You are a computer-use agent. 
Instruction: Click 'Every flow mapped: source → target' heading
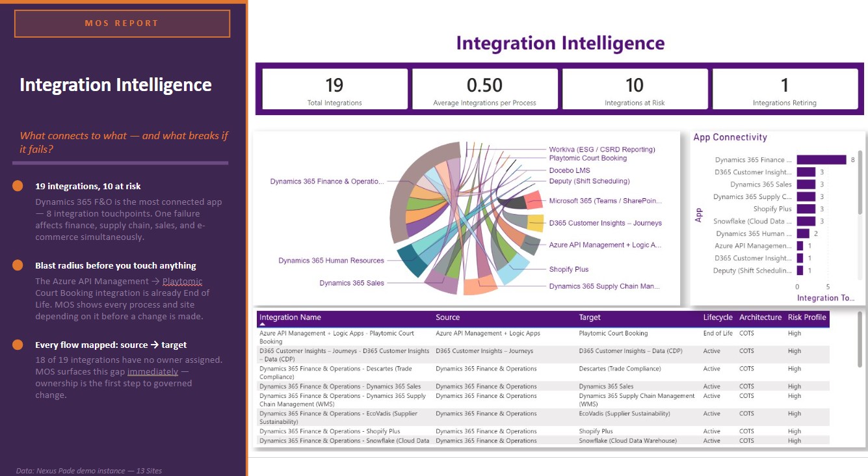[111, 345]
